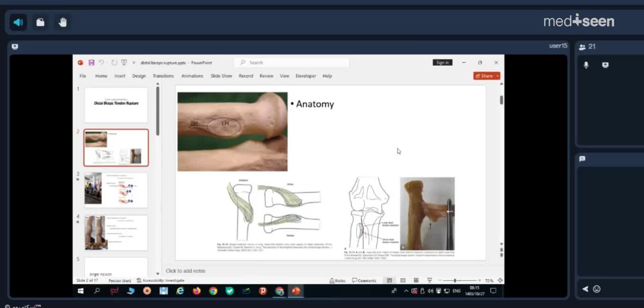644x308 pixels.
Task: Click the Undo arrow in the title bar
Action: (101, 63)
